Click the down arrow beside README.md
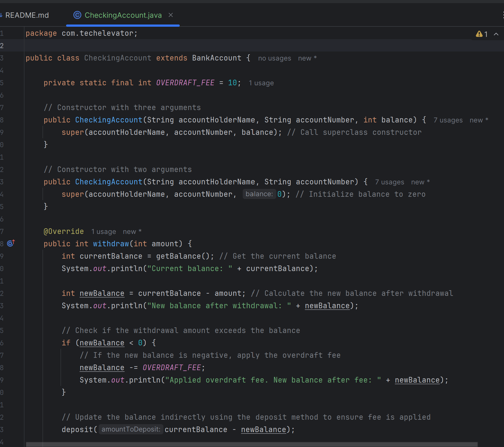 click(x=2, y=15)
